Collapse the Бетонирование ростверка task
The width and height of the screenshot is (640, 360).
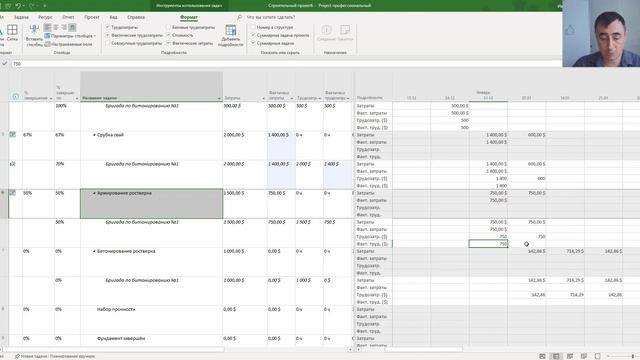click(x=94, y=251)
